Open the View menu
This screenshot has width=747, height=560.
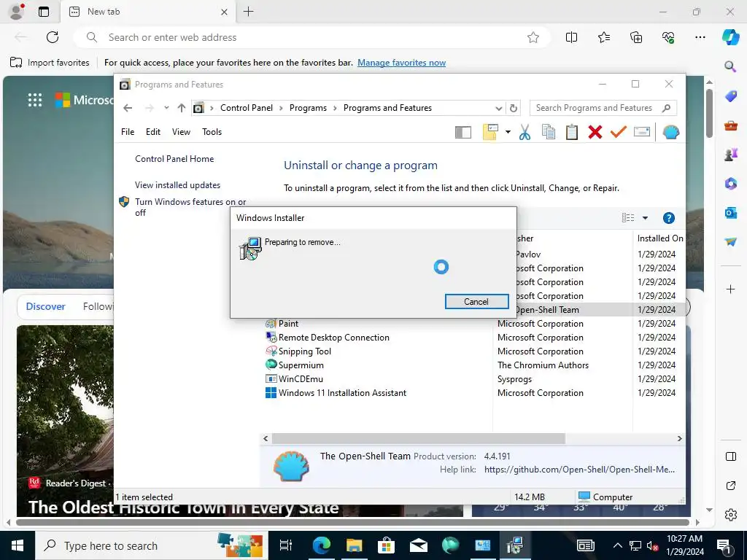pyautogui.click(x=181, y=132)
